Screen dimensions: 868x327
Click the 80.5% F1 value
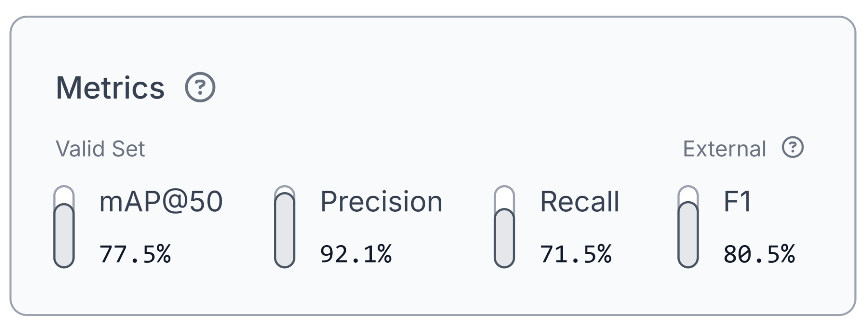pyautogui.click(x=759, y=254)
